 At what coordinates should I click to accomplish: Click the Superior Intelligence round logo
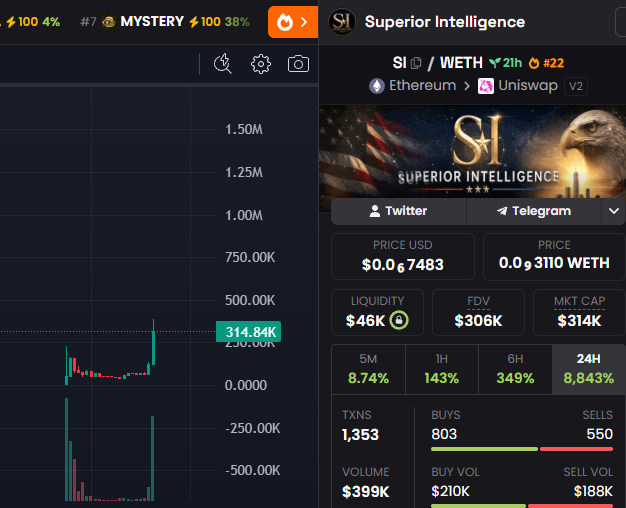coord(342,22)
